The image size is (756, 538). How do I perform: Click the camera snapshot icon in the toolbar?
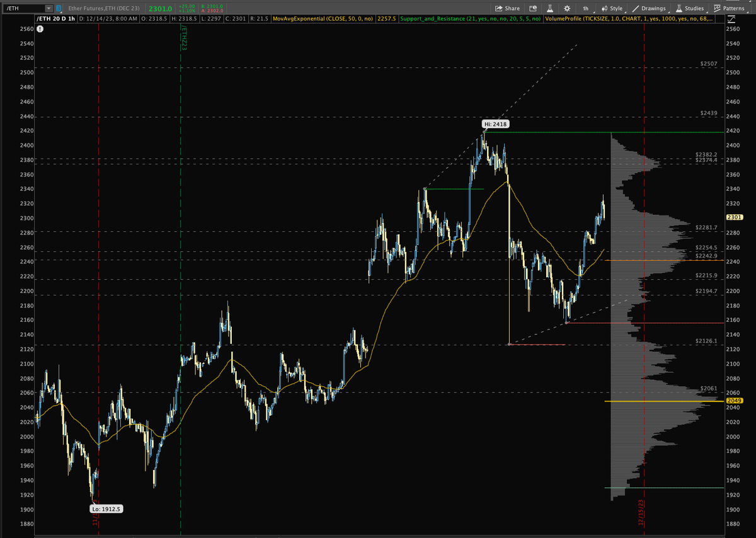[533, 8]
